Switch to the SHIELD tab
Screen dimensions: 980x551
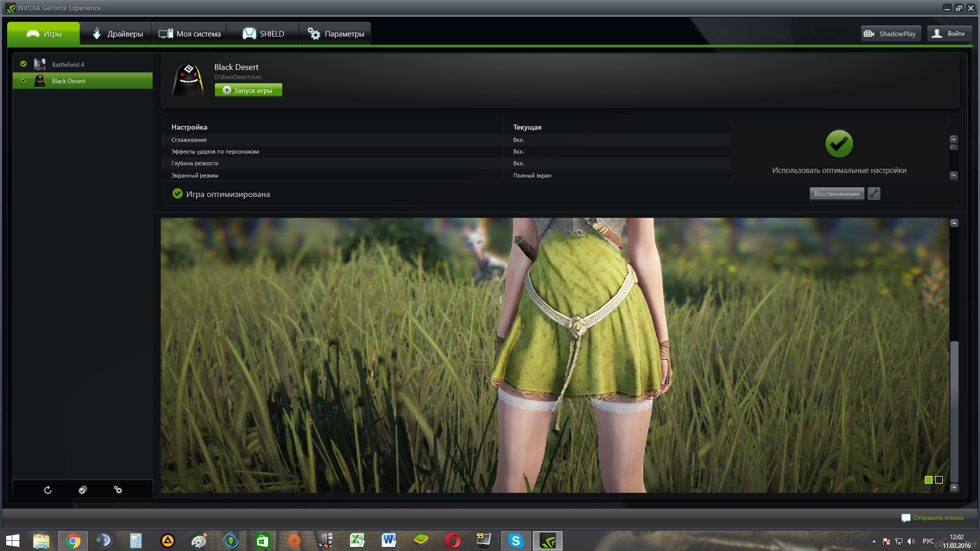pyautogui.click(x=263, y=34)
